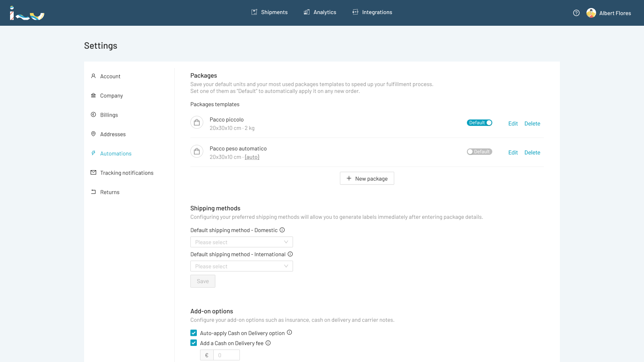Click the app logo in header
Viewport: 644px width, 362px height.
(x=27, y=13)
